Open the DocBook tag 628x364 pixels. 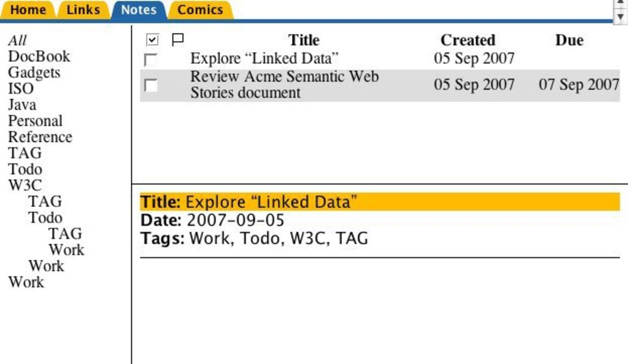39,56
